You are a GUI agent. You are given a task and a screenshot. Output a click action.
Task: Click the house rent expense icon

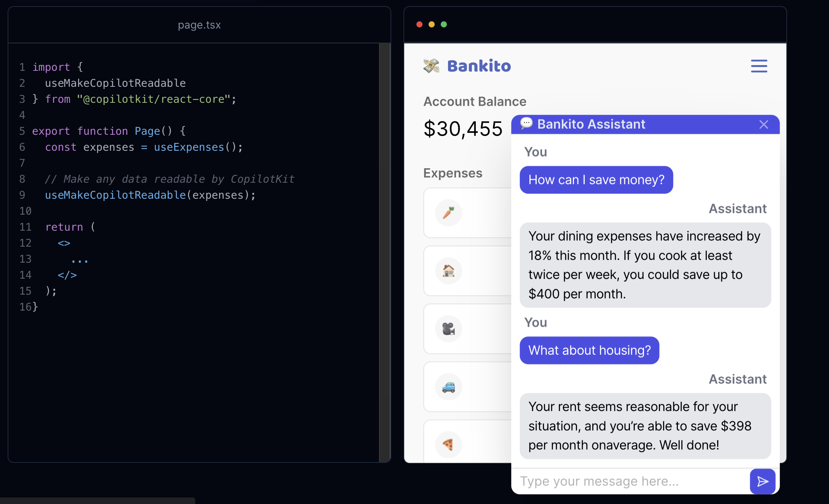pyautogui.click(x=448, y=271)
